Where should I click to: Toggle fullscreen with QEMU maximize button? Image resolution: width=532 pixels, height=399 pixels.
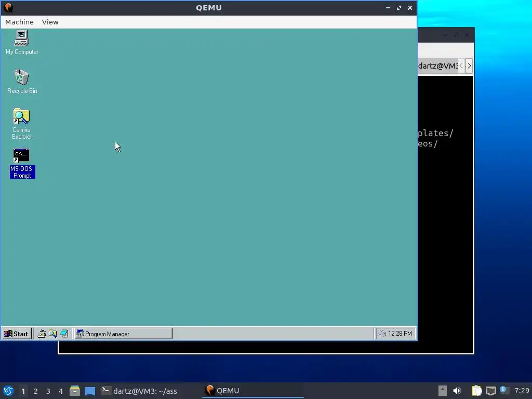coord(399,8)
